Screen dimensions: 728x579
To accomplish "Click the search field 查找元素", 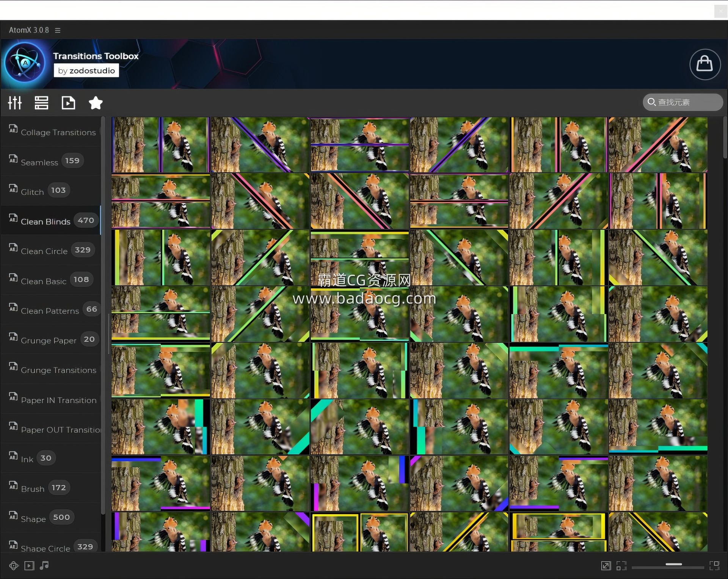I will (683, 102).
